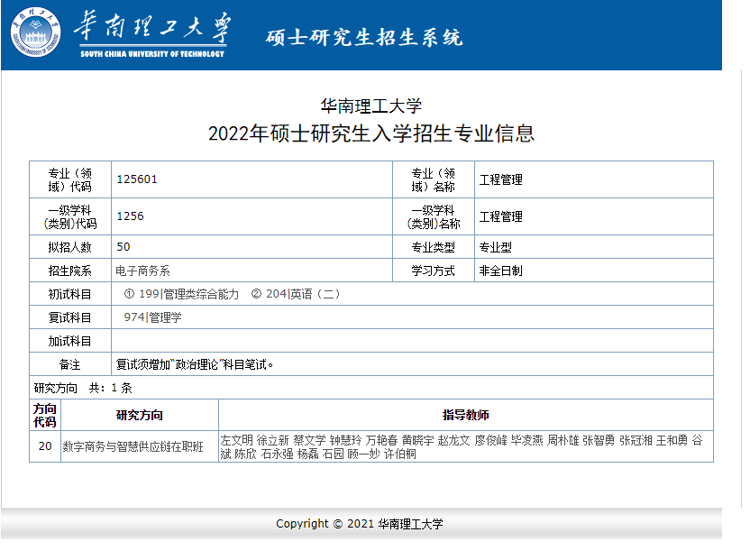
Task: Select the page heading 华南理工大学
Action: (371, 106)
